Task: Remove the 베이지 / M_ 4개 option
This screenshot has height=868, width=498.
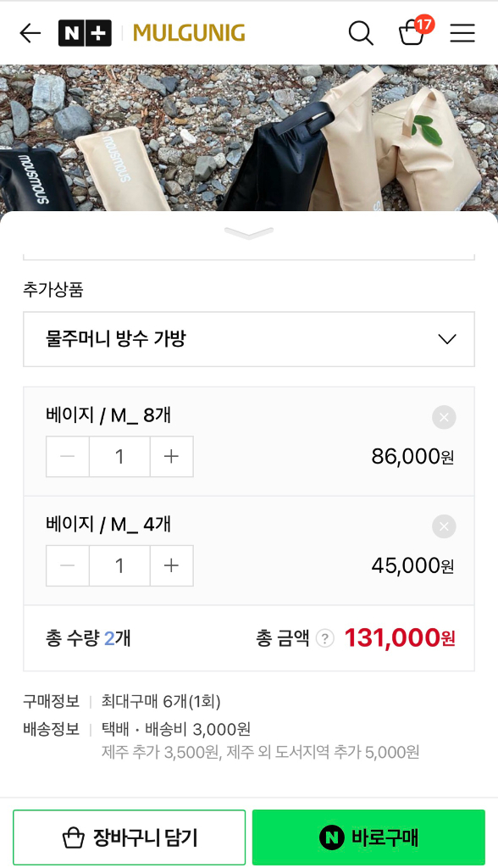Action: tap(443, 526)
